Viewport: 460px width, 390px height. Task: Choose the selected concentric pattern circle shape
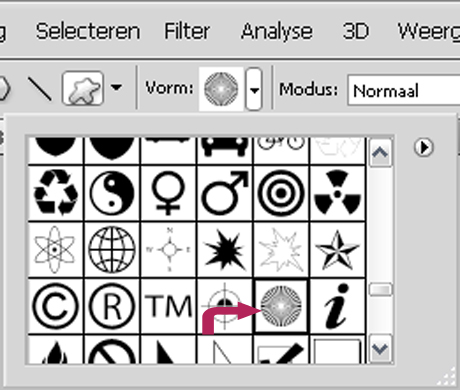(x=281, y=306)
